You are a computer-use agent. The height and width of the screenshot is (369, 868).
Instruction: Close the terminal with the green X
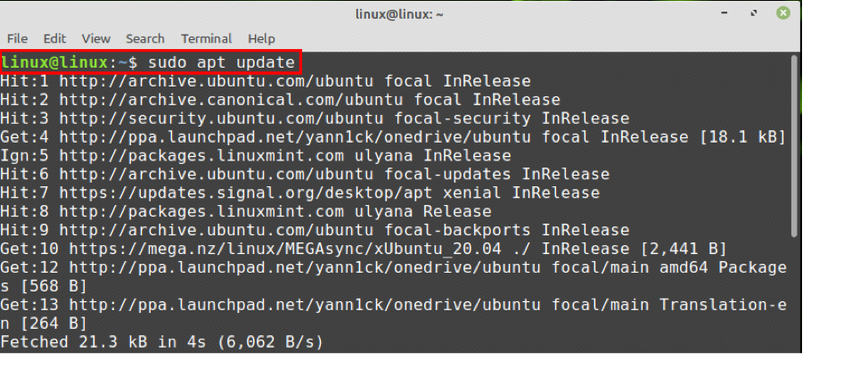point(782,13)
